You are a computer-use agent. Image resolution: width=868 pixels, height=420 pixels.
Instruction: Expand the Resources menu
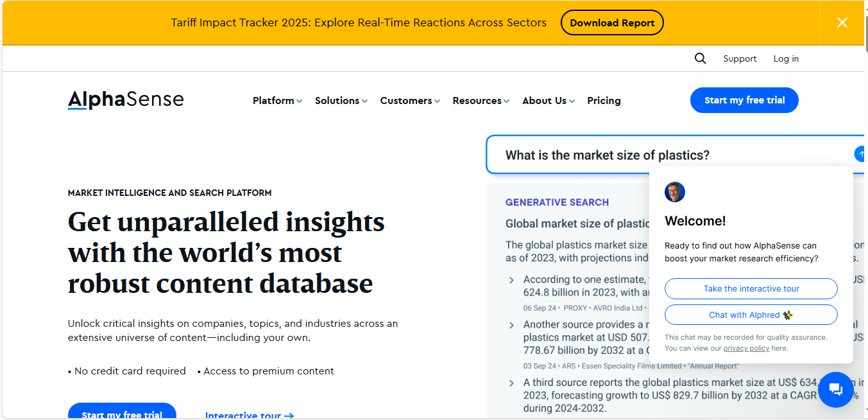[481, 100]
